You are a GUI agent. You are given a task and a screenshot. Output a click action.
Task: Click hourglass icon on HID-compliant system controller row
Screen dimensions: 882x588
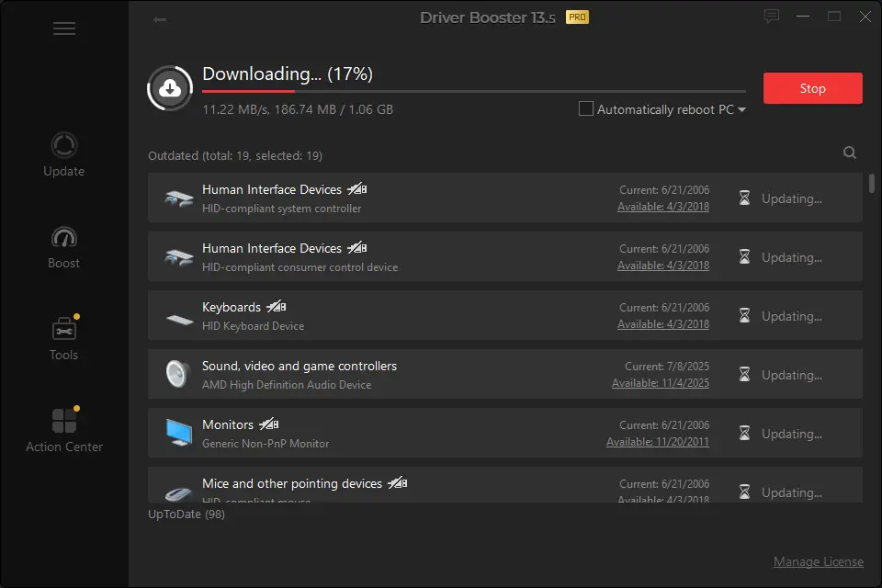pos(744,198)
